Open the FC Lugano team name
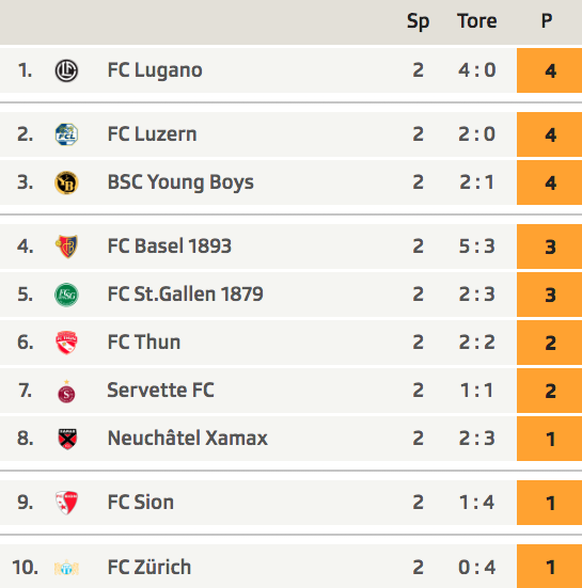 pyautogui.click(x=155, y=70)
